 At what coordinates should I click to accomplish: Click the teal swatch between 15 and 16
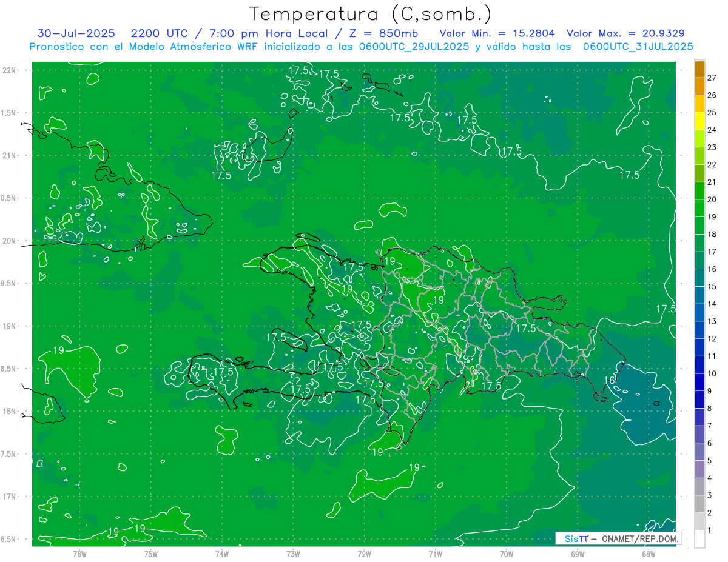(x=699, y=278)
